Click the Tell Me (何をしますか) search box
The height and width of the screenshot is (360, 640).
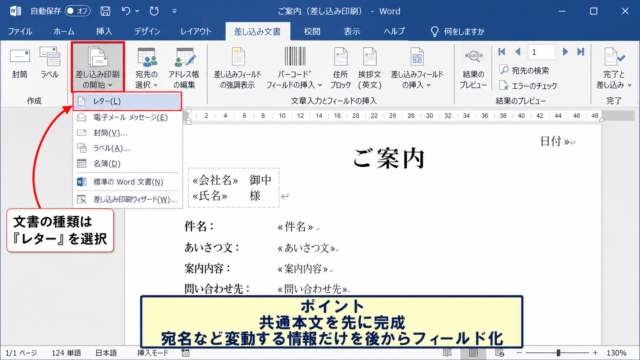[x=458, y=31]
